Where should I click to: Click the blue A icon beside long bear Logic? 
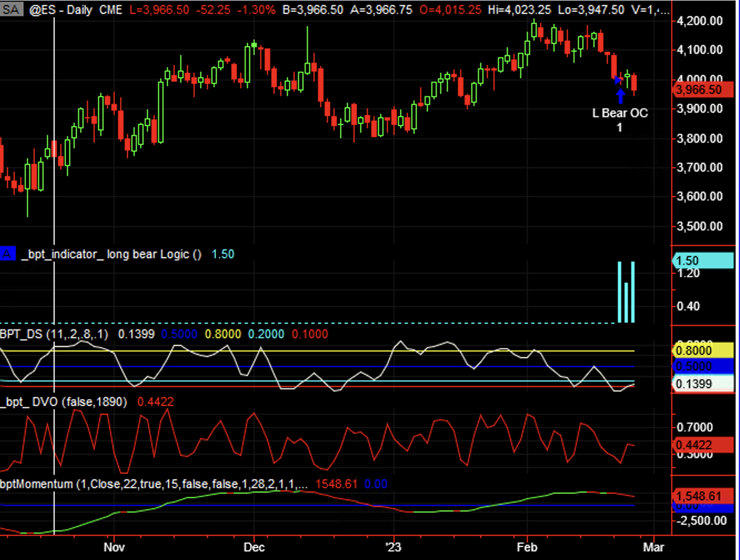7,254
